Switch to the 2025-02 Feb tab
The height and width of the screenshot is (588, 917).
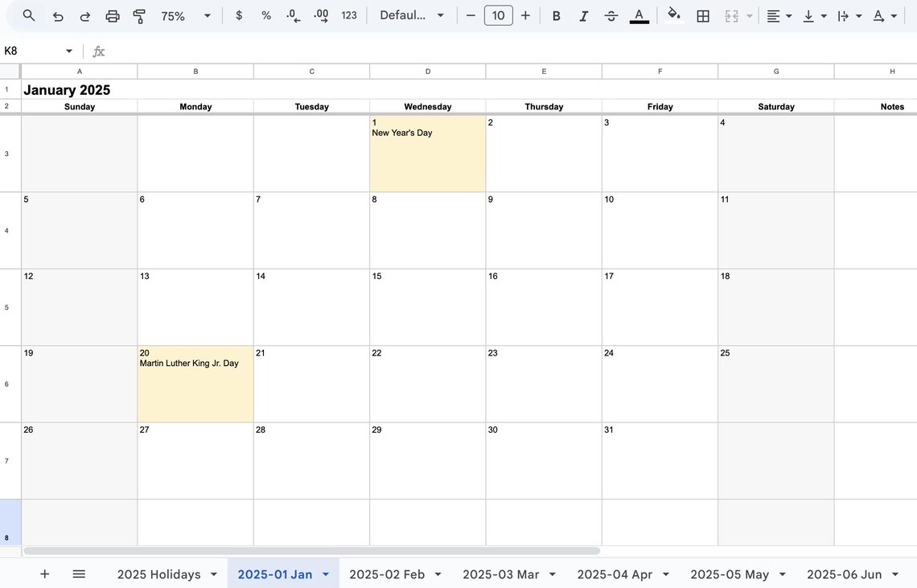click(387, 574)
